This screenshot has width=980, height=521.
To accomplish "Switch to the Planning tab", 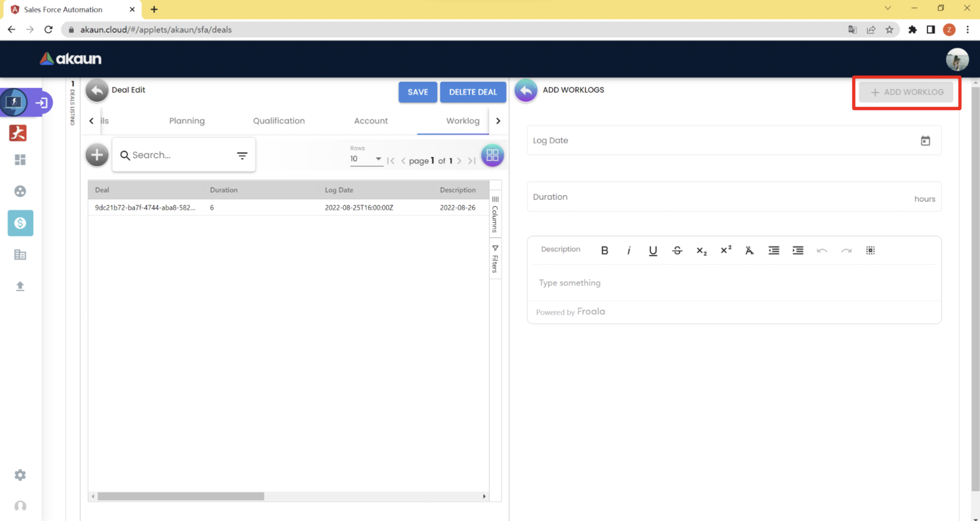I will click(187, 121).
